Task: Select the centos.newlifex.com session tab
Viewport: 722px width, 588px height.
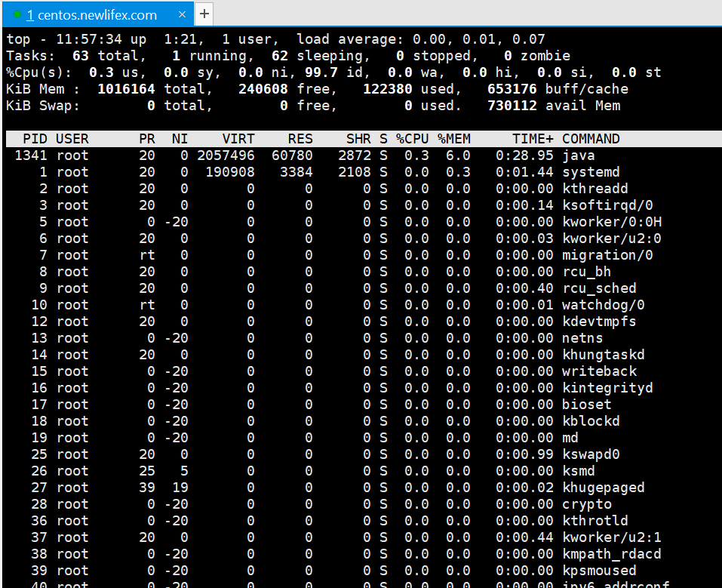Action: point(97,15)
